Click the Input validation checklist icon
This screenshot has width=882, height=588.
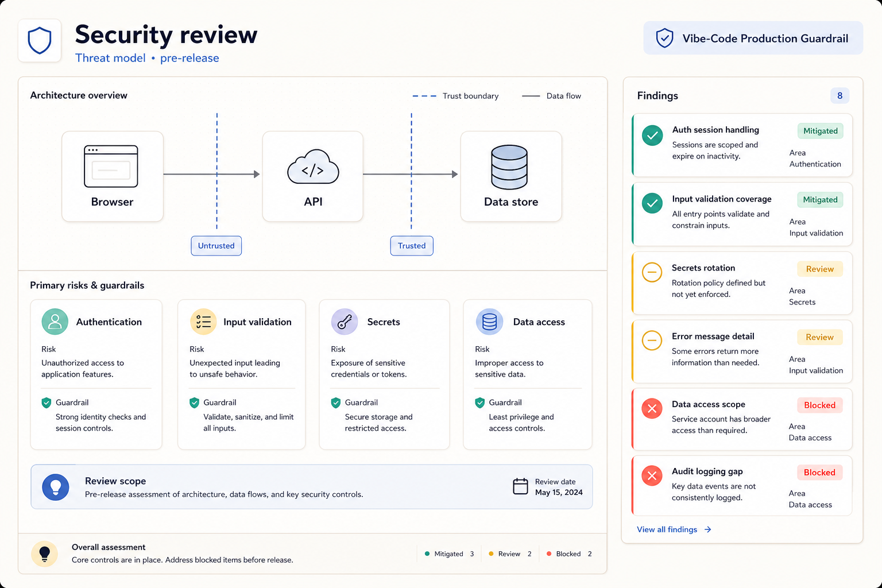click(x=203, y=322)
